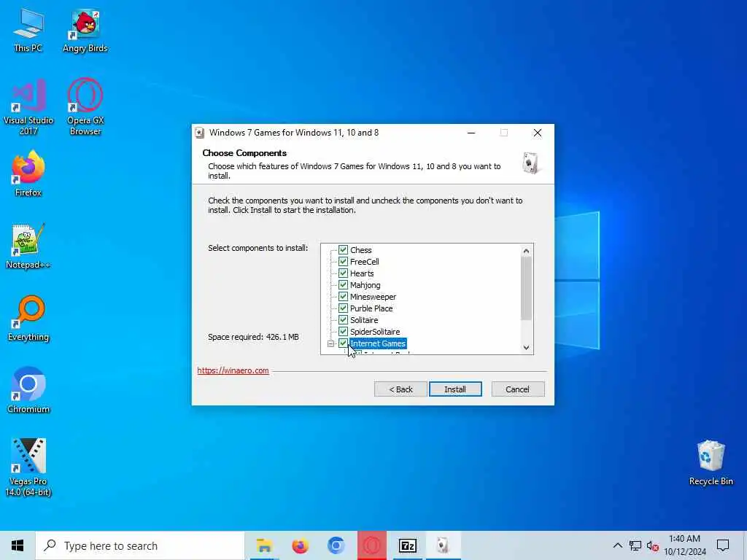Click Firefox icon in taskbar

pos(300,545)
